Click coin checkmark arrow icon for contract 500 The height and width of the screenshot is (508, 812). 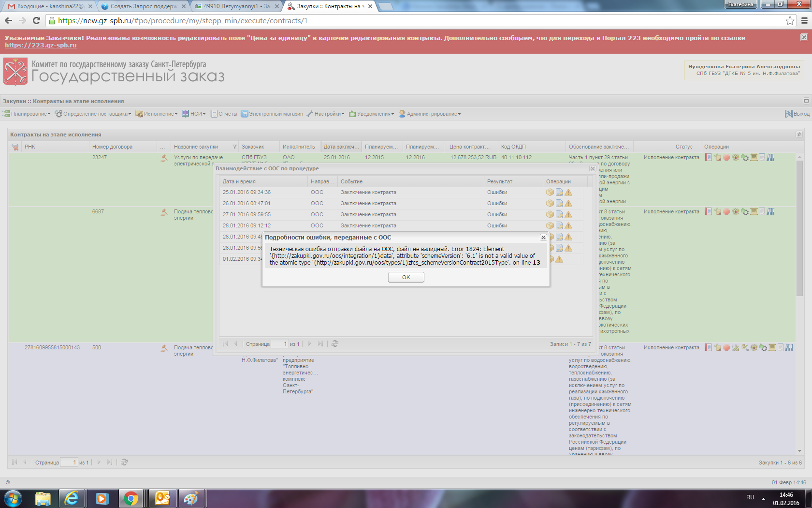pos(745,347)
